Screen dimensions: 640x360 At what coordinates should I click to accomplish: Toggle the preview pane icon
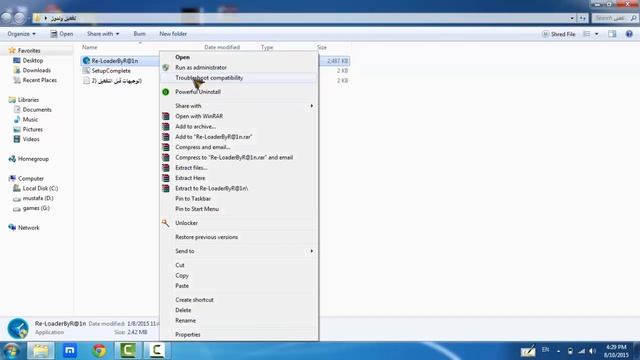612,34
